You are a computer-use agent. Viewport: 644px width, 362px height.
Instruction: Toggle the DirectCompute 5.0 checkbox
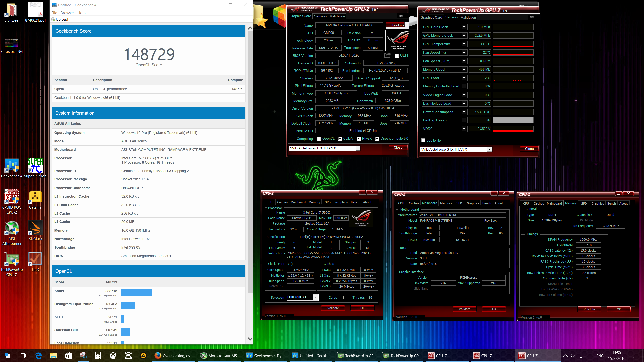click(377, 139)
